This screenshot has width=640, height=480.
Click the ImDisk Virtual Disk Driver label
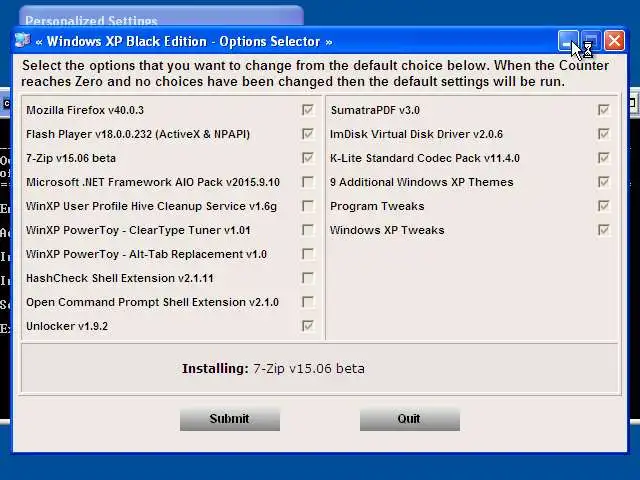416,134
